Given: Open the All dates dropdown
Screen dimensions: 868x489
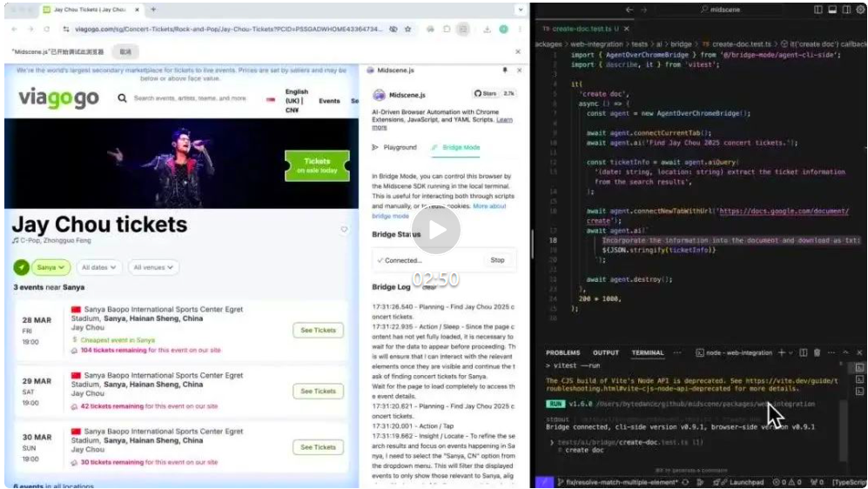Looking at the screenshot, I should tap(98, 267).
